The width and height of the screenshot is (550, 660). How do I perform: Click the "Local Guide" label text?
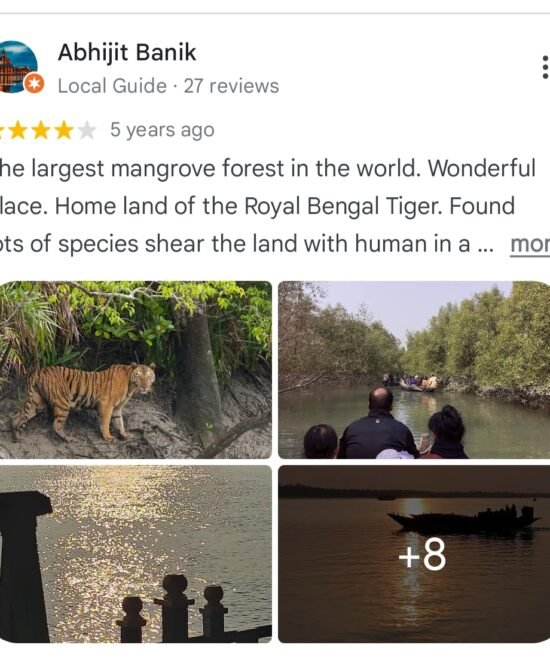[x=112, y=86]
